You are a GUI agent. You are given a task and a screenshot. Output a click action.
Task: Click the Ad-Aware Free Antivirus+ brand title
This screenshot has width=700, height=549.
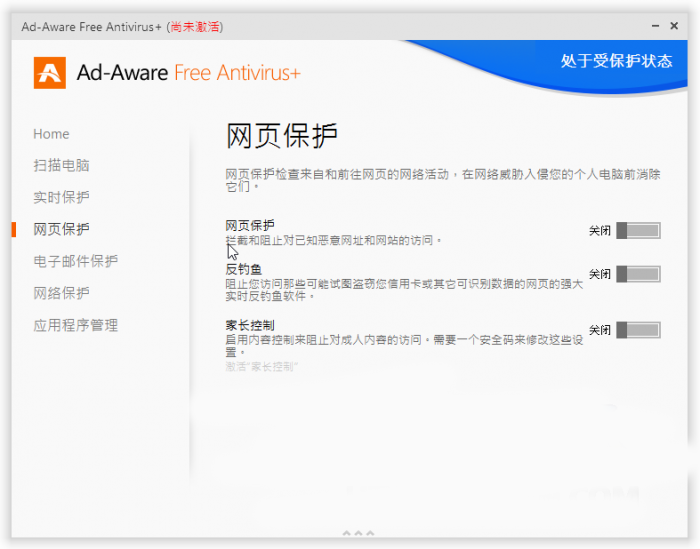188,73
